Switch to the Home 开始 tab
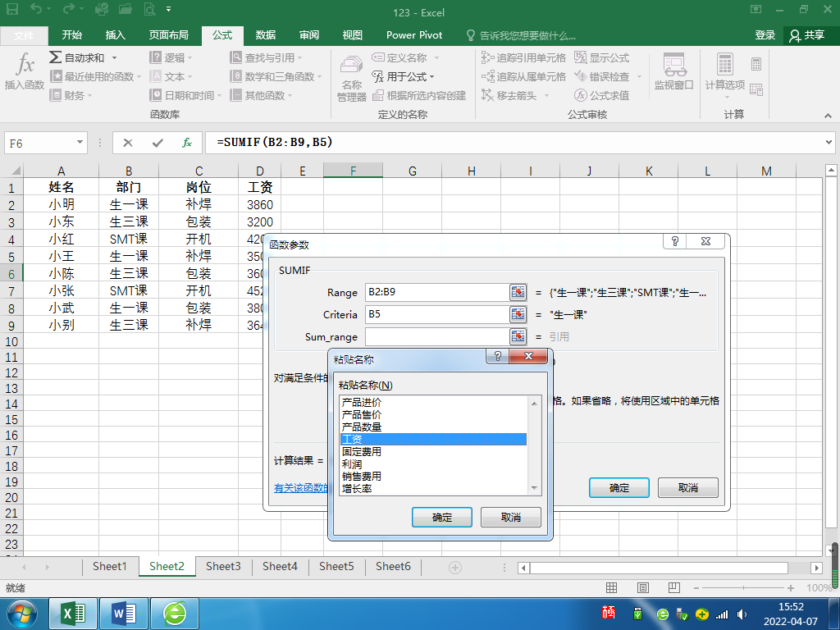This screenshot has width=840, height=630. click(x=72, y=34)
